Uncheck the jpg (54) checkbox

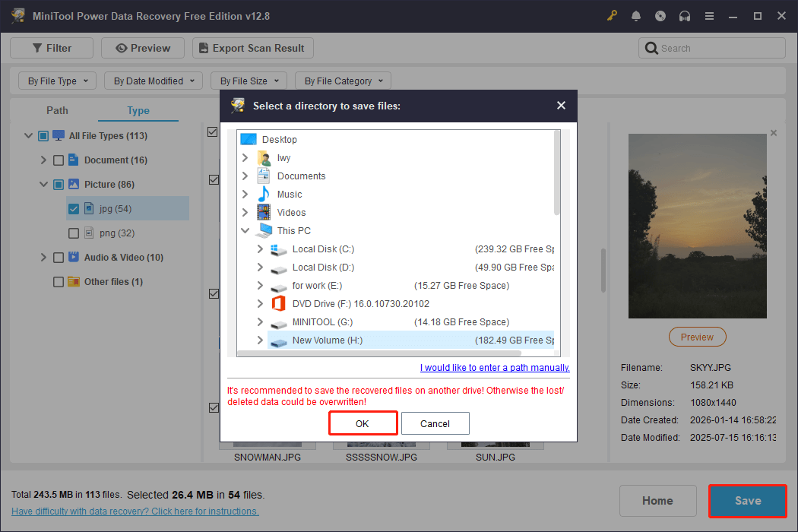(73, 208)
